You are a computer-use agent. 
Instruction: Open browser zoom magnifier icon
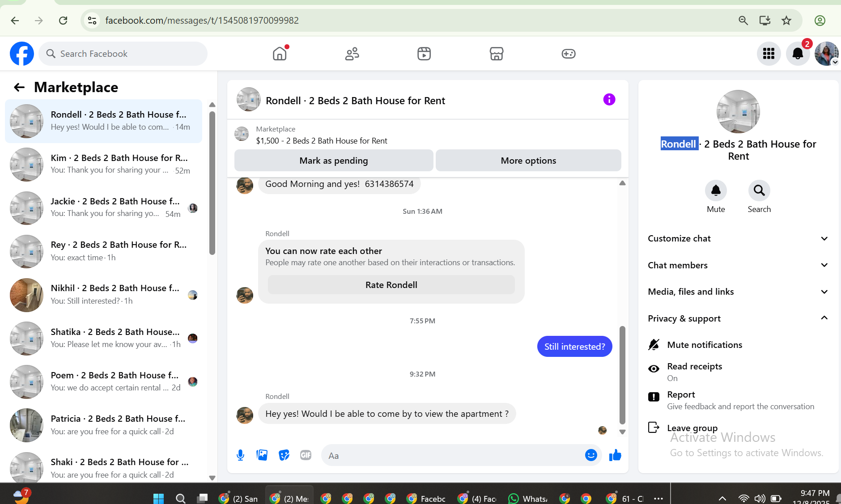[x=743, y=21]
